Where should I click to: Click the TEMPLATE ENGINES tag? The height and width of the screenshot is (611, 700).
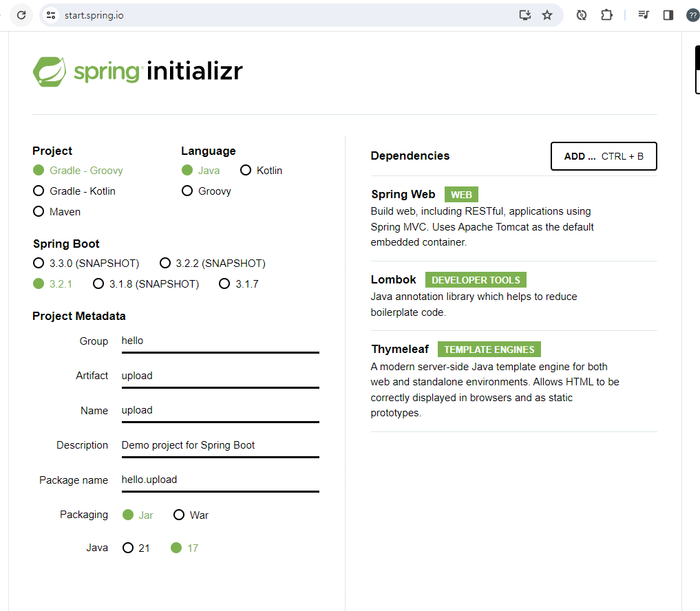(x=489, y=350)
